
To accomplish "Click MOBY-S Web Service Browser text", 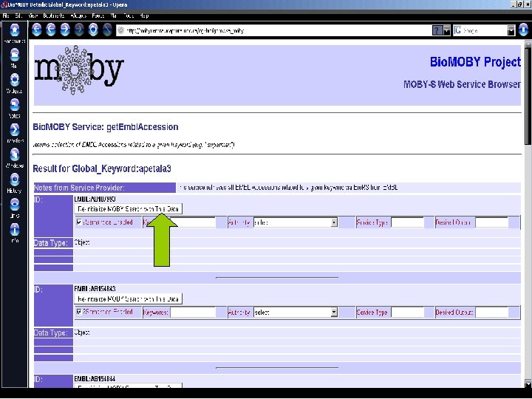I will (462, 84).
